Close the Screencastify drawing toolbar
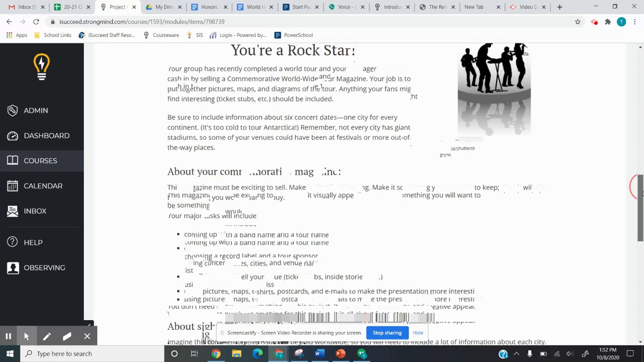This screenshot has height=362, width=644. 87,336
